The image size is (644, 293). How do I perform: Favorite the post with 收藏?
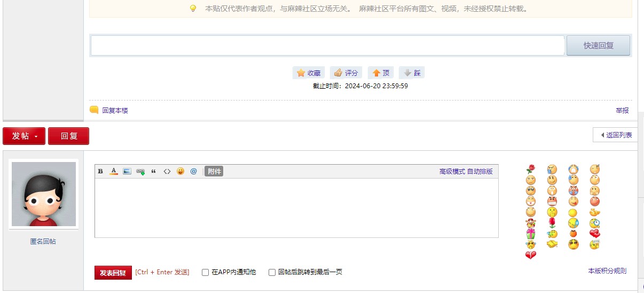(309, 73)
